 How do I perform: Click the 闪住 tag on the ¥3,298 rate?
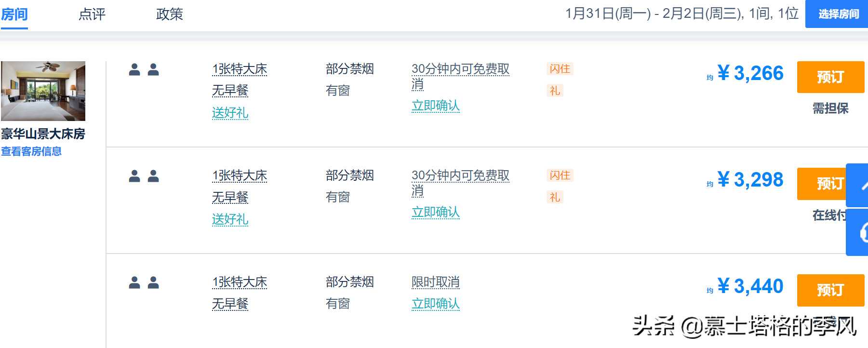560,175
